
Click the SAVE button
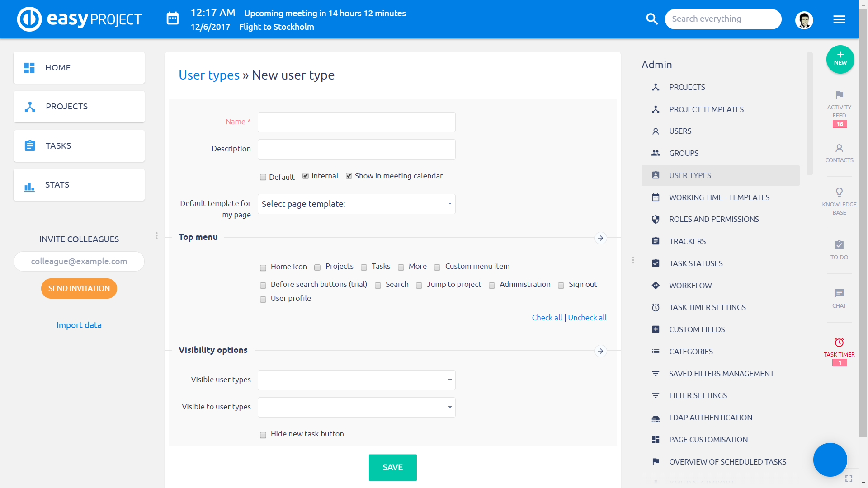pos(392,468)
